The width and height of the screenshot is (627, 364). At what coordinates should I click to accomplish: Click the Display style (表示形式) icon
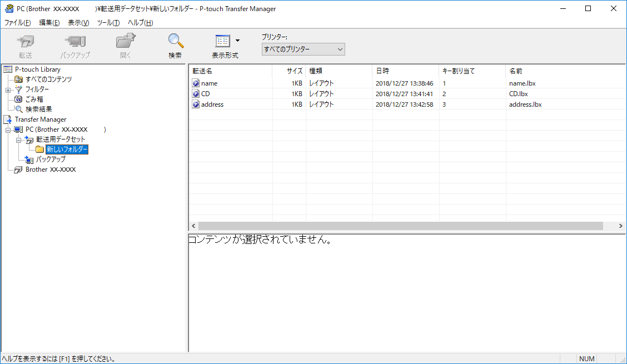point(223,41)
